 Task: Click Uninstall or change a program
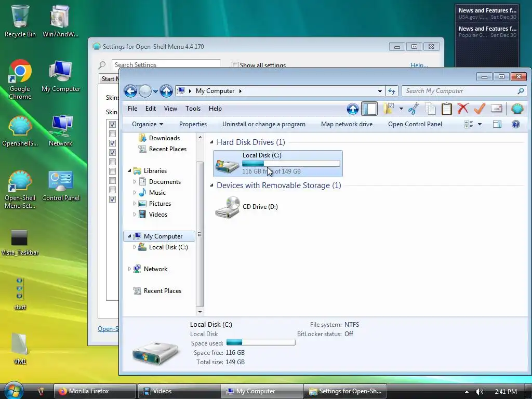[263, 124]
